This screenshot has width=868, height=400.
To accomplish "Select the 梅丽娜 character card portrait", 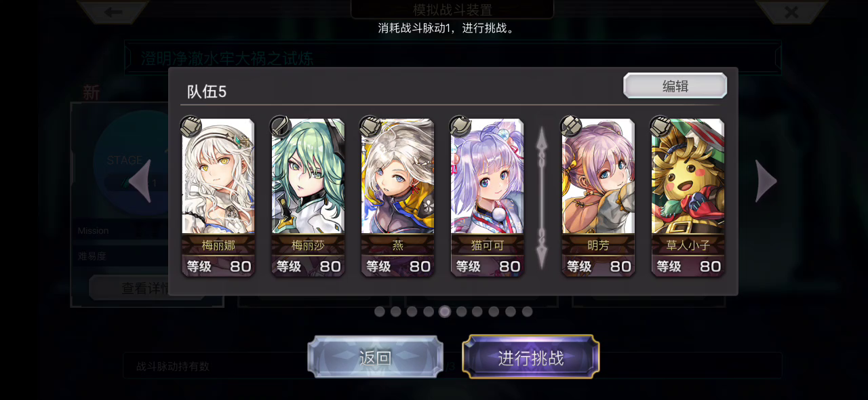I will click(218, 176).
